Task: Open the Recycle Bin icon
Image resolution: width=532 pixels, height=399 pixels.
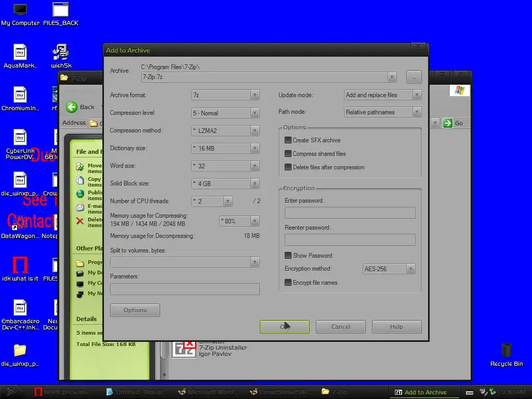Action: 506,355
